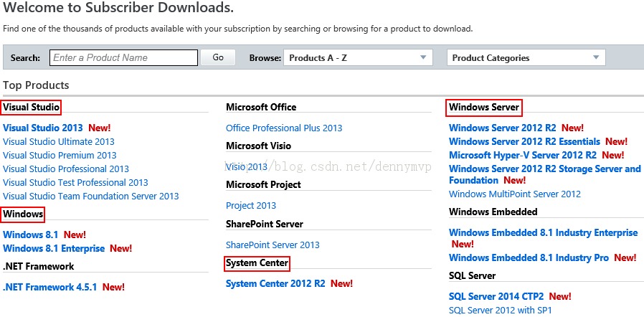
Task: Open the Product Categories dropdown
Action: coord(526,58)
